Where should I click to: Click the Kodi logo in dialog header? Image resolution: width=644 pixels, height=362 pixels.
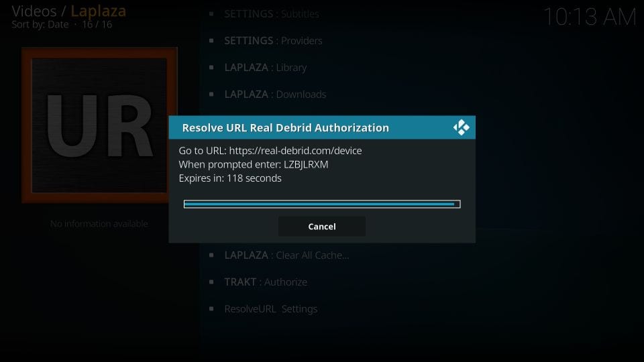click(x=462, y=127)
